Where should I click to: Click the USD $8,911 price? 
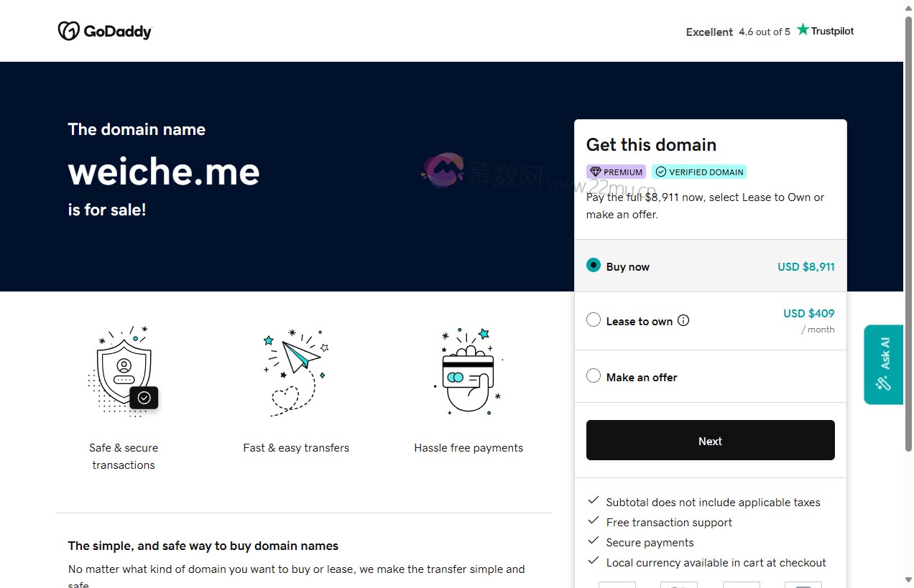[x=805, y=266]
